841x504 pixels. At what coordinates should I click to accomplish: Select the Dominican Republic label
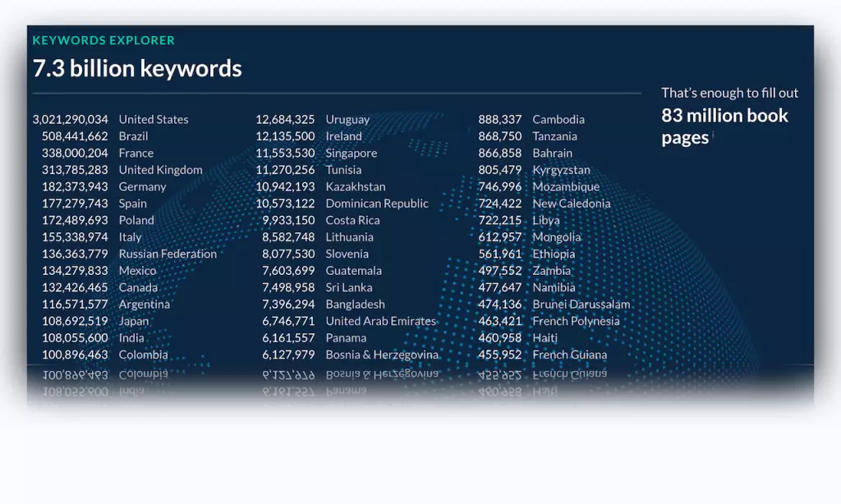376,204
